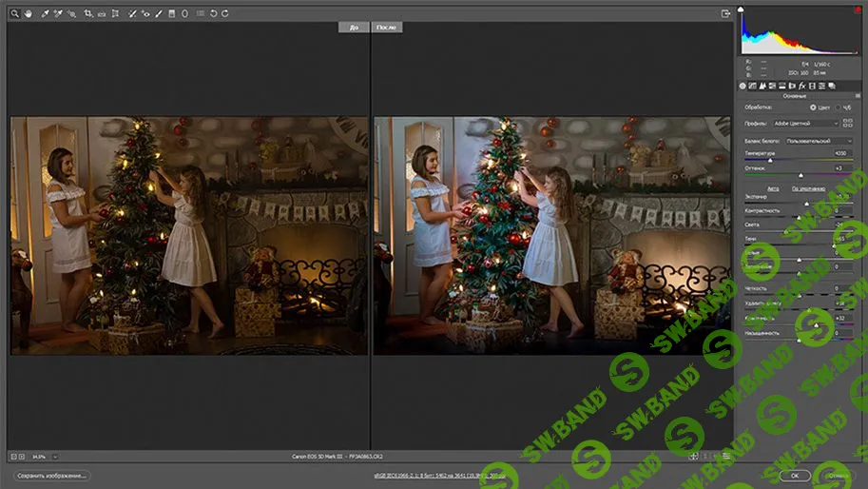Select the Ч/б treatment radio button
Screen dimensions: 868x489
coord(839,108)
